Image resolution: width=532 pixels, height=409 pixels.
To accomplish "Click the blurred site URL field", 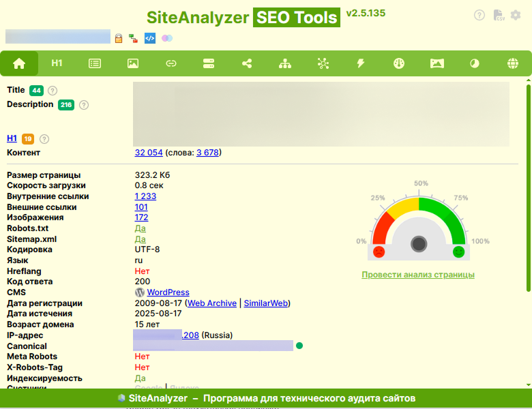I will tap(58, 36).
